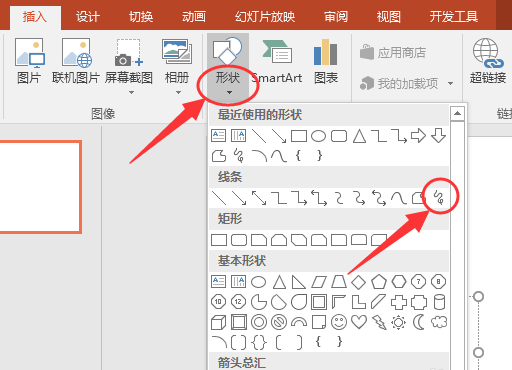Select the right triangle basic shape
Image resolution: width=512 pixels, height=370 pixels.
point(299,282)
